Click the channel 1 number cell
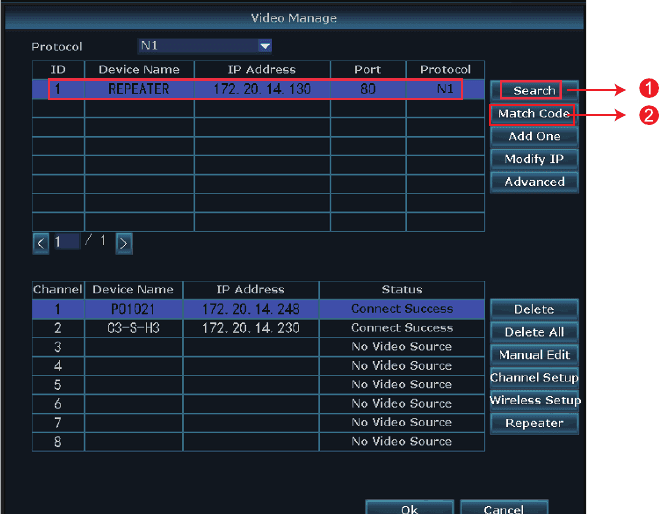 point(58,309)
